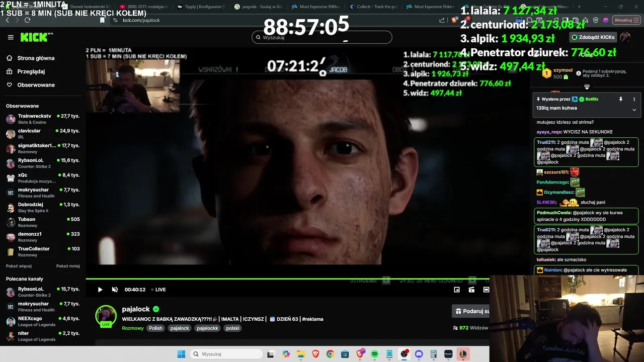Open Spotify from the taskbar
The width and height of the screenshot is (644, 362).
pos(375,354)
